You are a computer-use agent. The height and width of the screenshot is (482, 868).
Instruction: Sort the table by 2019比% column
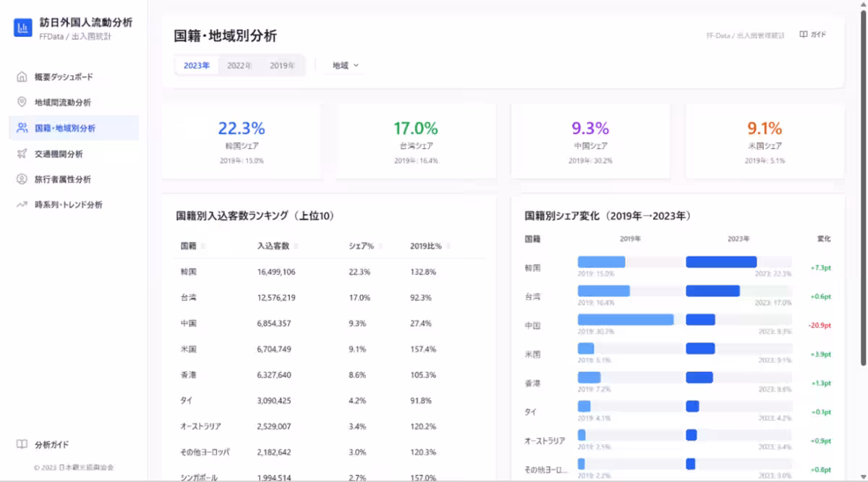pyautogui.click(x=430, y=246)
